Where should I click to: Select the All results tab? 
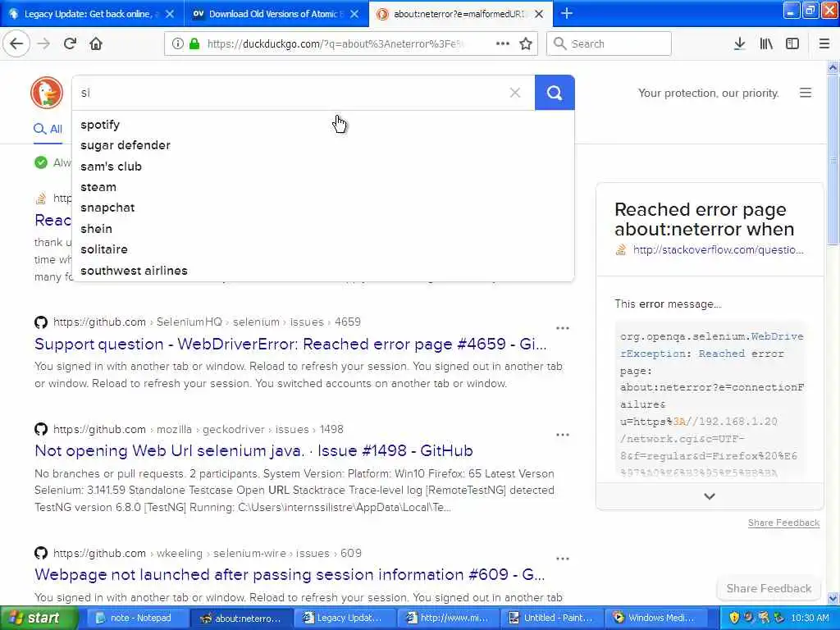coord(48,129)
